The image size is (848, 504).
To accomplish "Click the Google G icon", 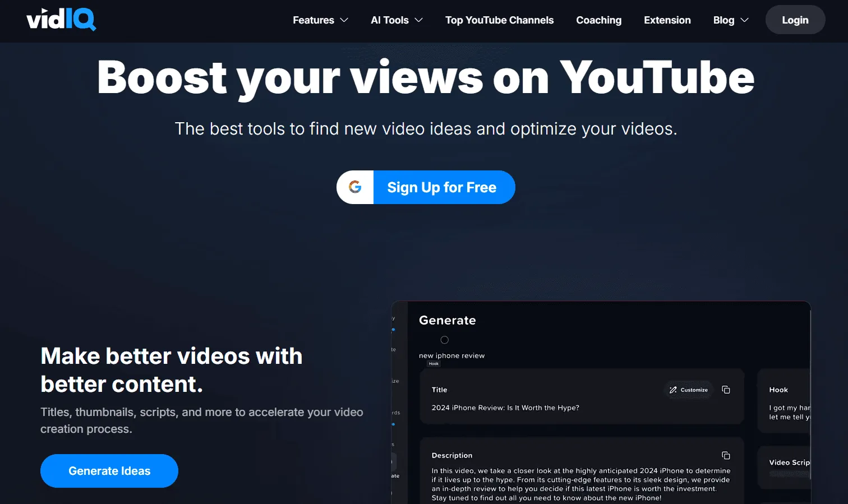I will click(355, 187).
